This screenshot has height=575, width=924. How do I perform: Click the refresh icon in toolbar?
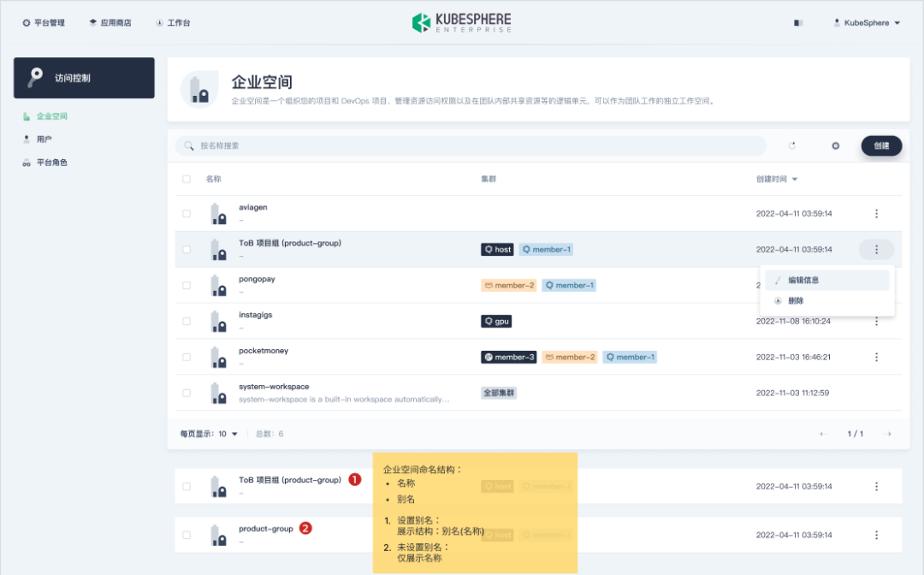pyautogui.click(x=792, y=145)
